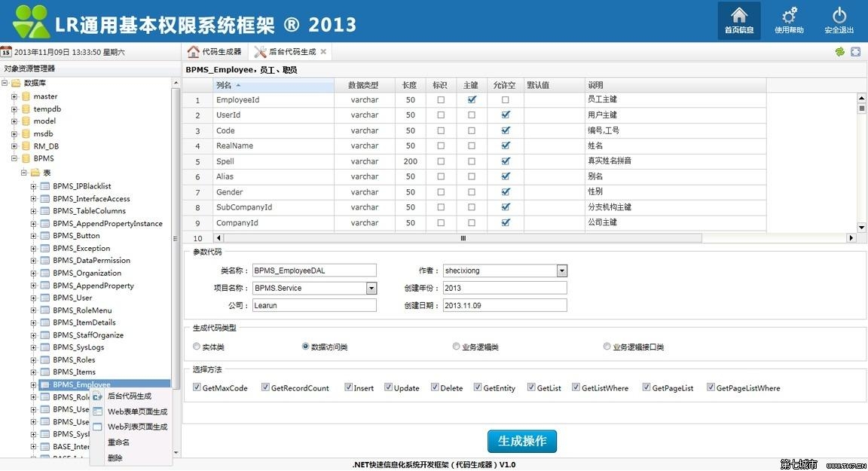Click the calendar icon beside the date
The width and height of the screenshot is (868, 471).
(x=6, y=52)
